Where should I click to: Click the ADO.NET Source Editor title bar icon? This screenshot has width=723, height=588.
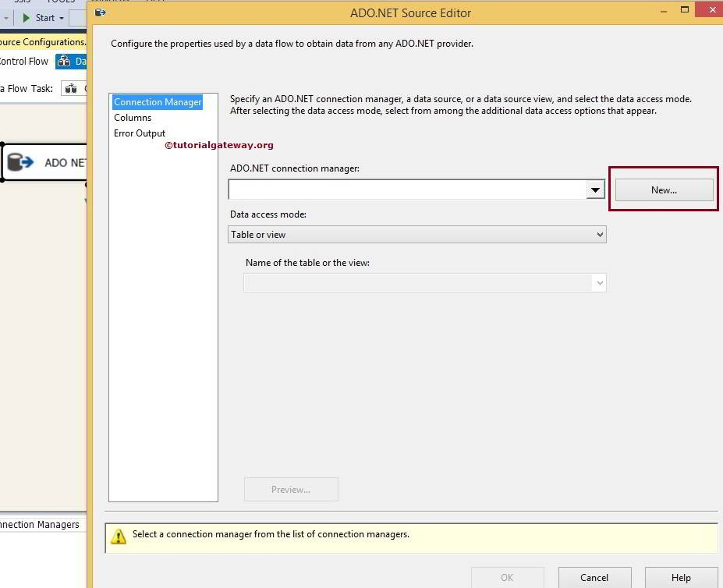pyautogui.click(x=100, y=12)
